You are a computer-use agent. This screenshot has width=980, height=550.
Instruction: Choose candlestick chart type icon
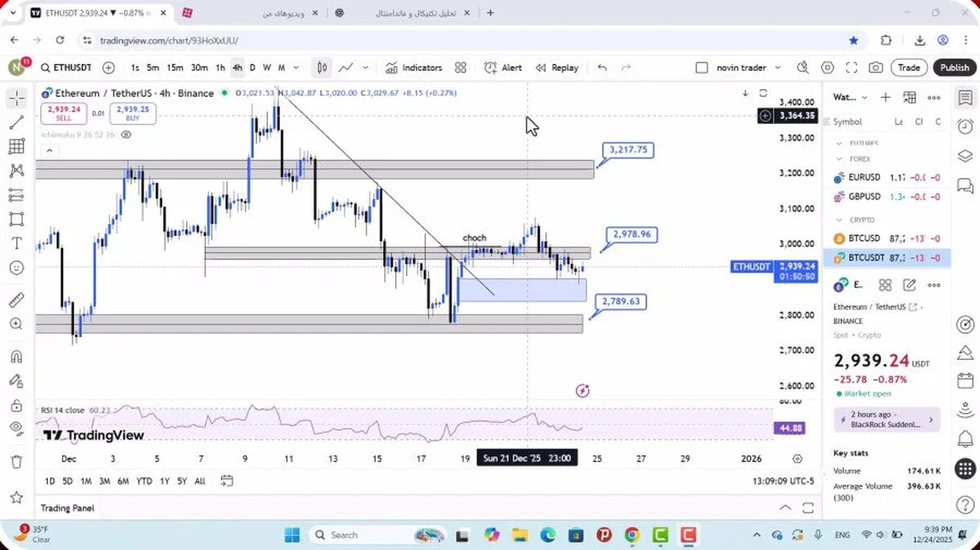[323, 68]
